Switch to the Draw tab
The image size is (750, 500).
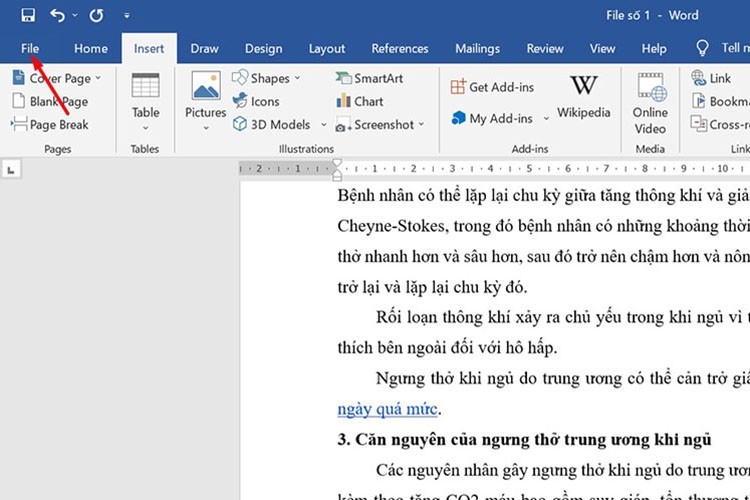point(204,48)
